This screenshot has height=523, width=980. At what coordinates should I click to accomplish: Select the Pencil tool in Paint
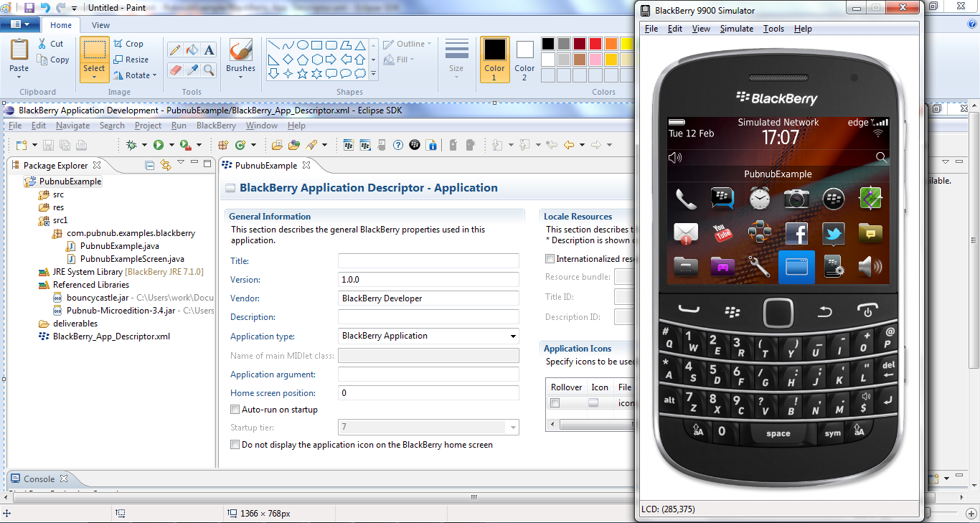point(174,50)
